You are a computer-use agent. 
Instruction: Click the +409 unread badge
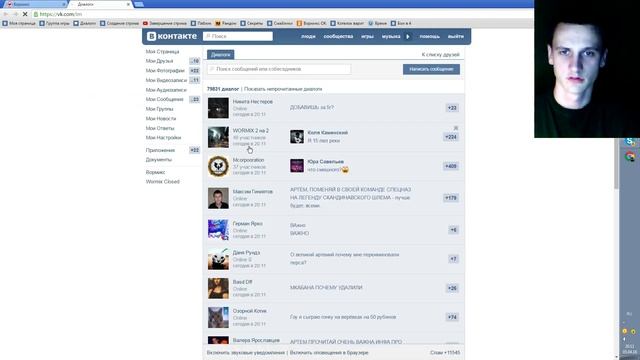(451, 166)
